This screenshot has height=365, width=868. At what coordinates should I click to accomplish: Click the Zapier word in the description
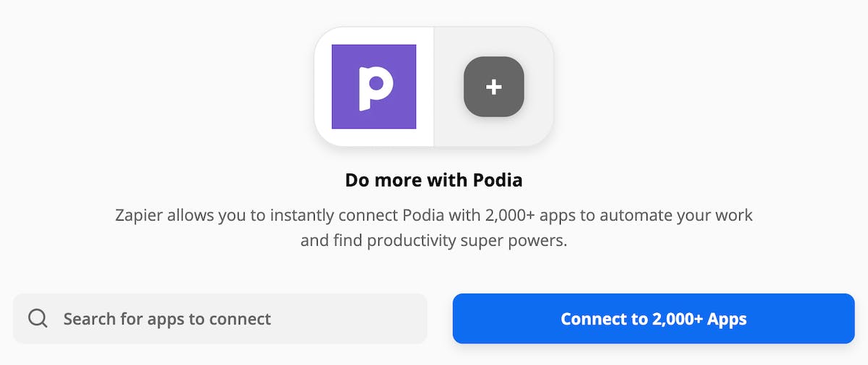click(138, 215)
